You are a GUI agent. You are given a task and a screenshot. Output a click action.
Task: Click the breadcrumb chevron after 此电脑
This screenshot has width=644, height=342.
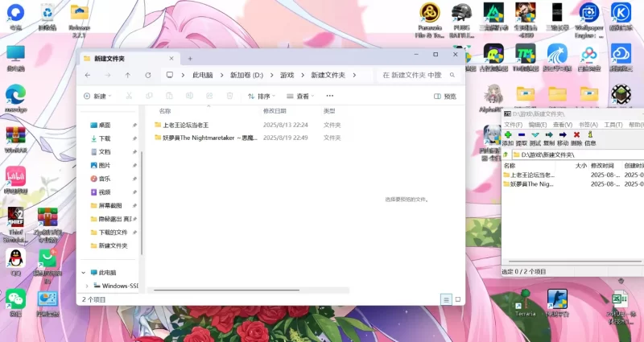click(x=222, y=75)
